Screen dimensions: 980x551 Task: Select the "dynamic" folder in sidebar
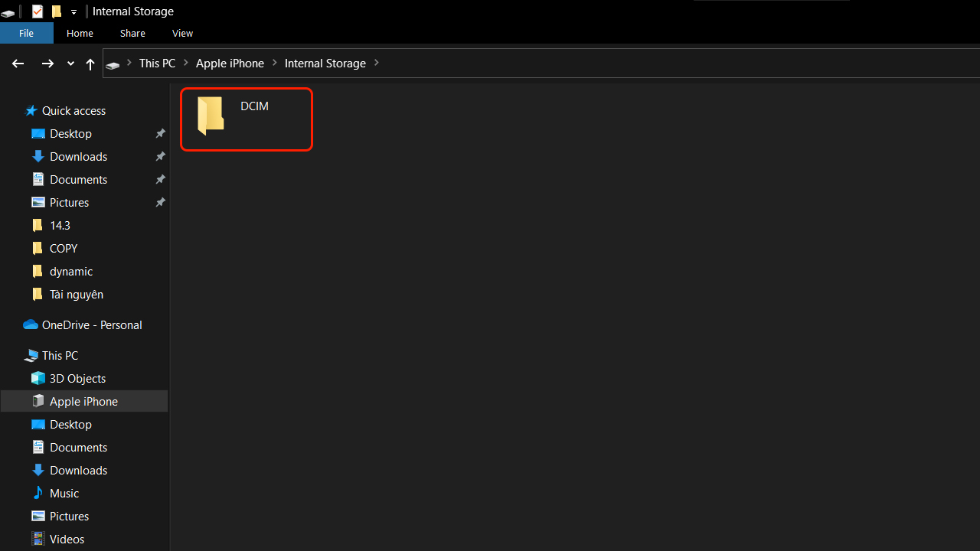click(x=71, y=272)
